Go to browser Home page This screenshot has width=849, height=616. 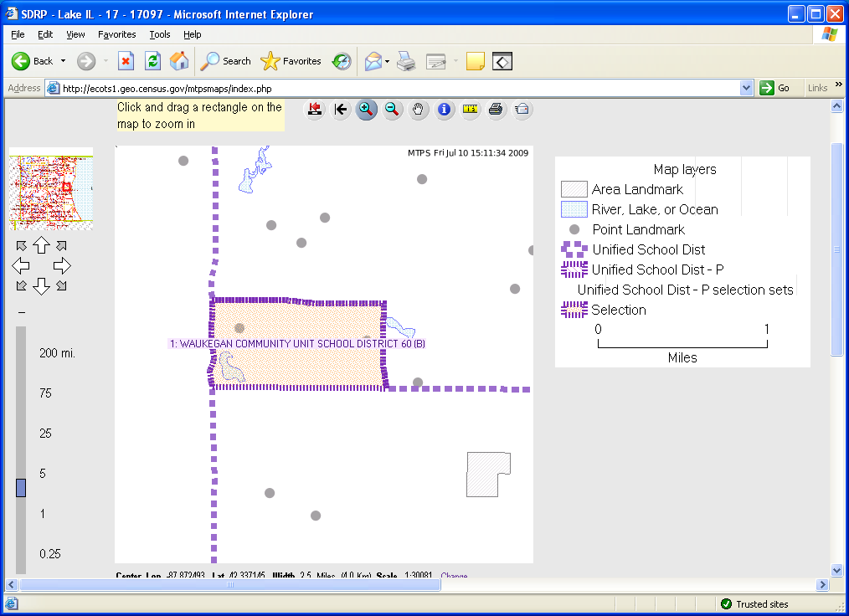coord(179,61)
